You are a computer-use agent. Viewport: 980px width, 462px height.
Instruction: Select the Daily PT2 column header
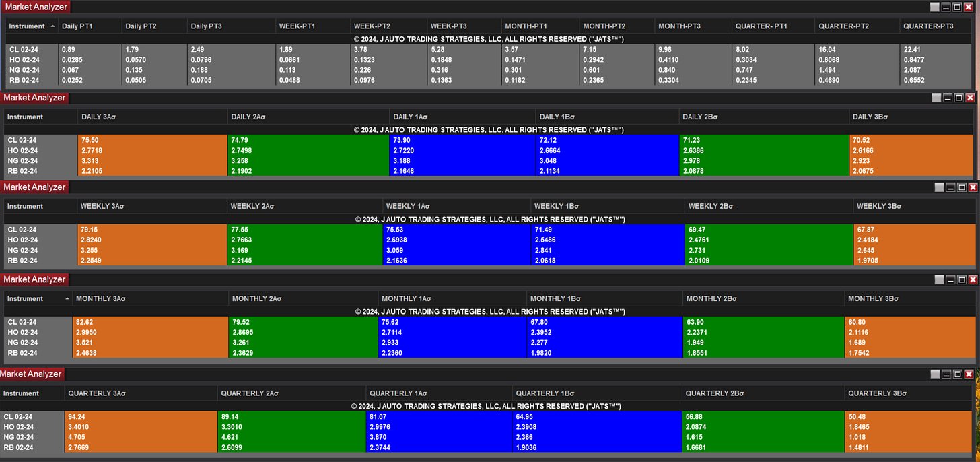(155, 26)
